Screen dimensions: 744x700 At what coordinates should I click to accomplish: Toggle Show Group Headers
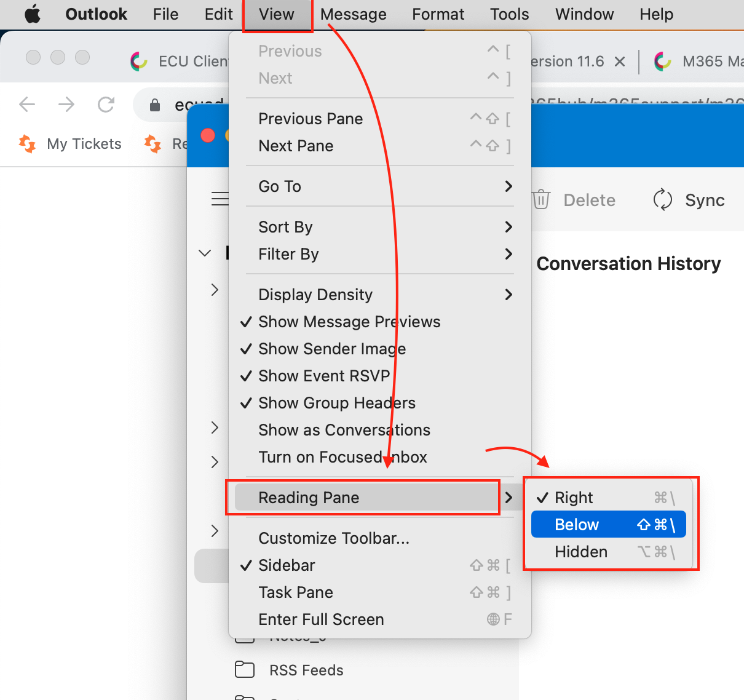379,403
